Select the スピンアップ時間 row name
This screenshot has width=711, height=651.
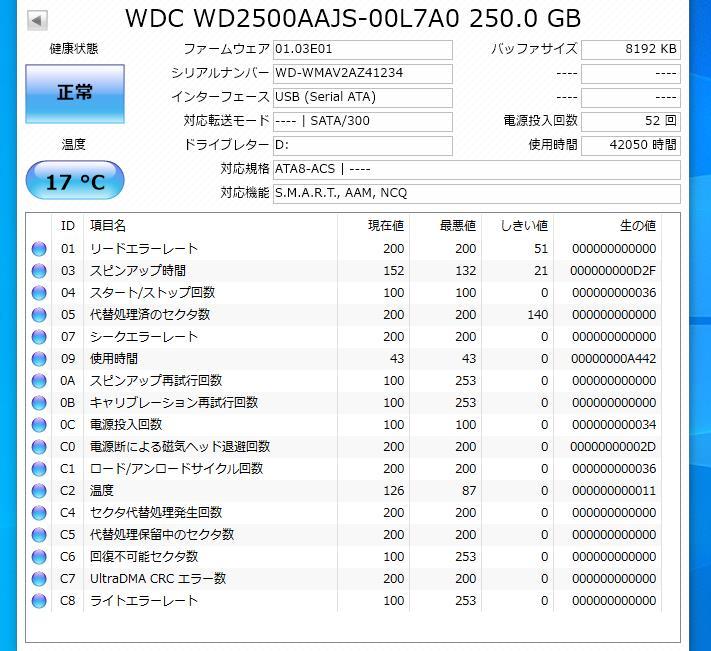click(x=138, y=271)
